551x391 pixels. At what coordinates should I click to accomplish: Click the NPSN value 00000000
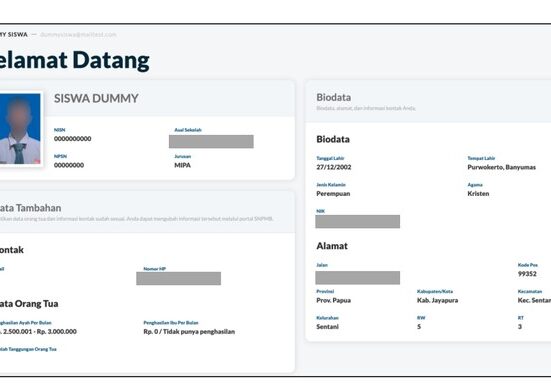point(69,165)
